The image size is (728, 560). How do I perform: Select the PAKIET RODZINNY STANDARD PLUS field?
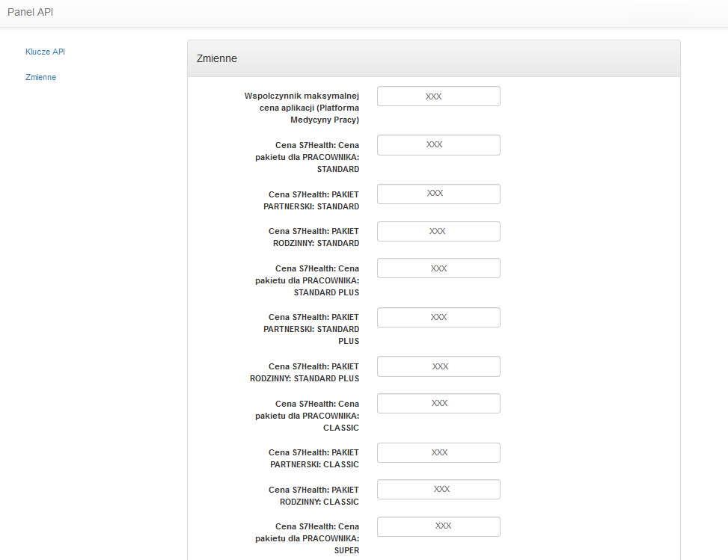point(438,366)
